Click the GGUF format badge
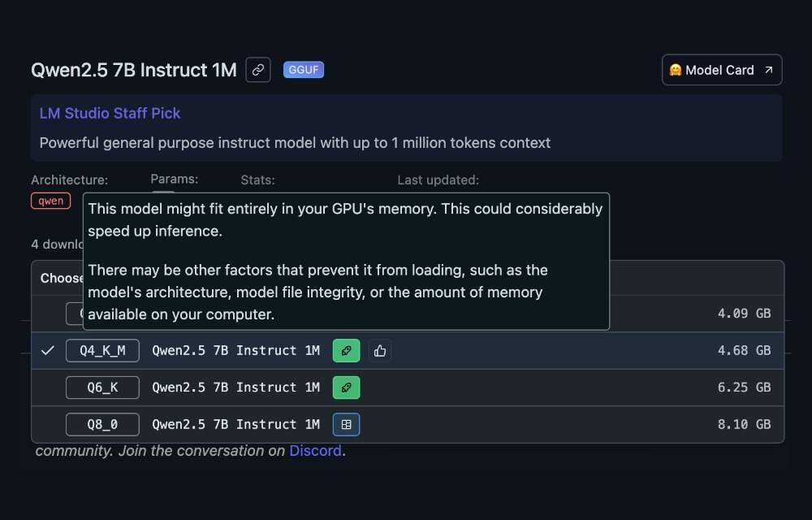 304,70
